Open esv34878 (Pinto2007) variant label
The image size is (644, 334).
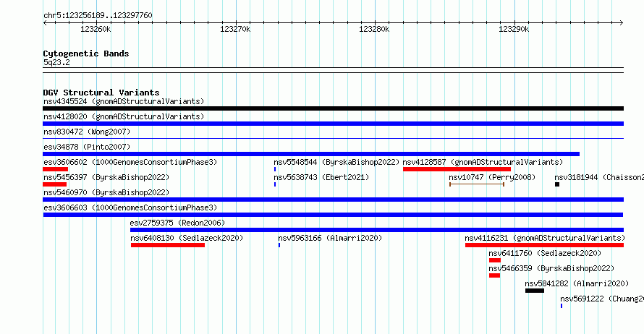[x=87, y=147]
